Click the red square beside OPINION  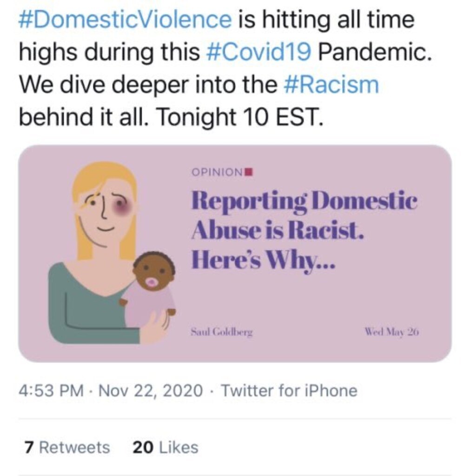pyautogui.click(x=249, y=172)
